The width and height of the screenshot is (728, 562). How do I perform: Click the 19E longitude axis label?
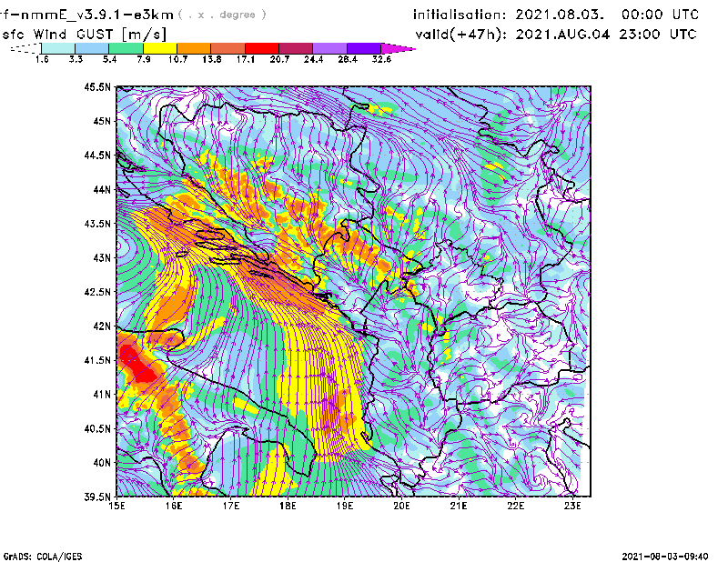345,506
